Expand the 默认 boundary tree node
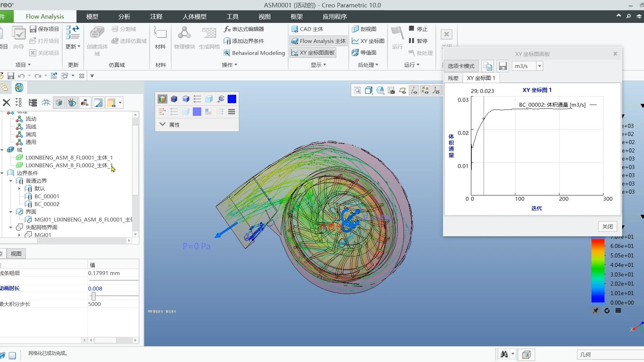644x362 pixels. [x=19, y=189]
